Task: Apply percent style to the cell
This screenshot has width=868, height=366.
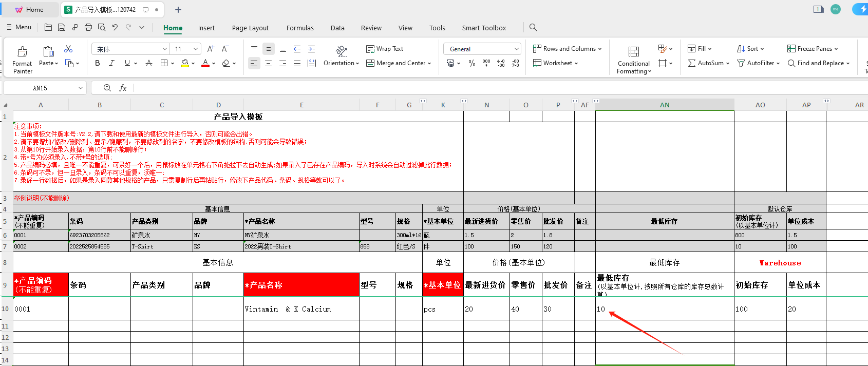Action: tap(472, 63)
